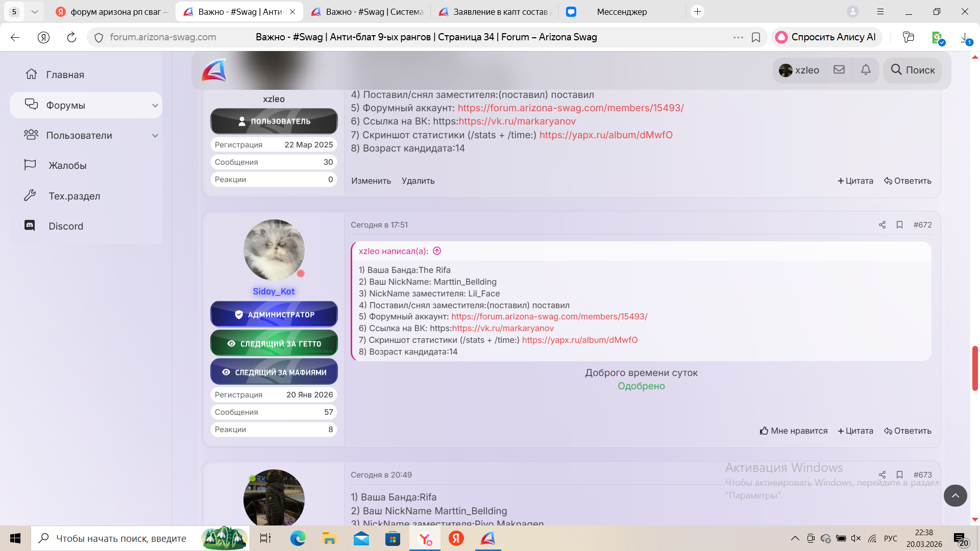Expand the Пользователи sidebar submenu chevron

pos(155,136)
